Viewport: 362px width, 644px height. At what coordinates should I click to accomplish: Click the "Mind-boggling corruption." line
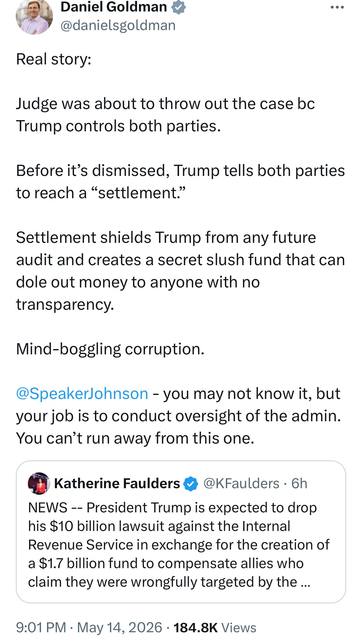[x=110, y=349]
